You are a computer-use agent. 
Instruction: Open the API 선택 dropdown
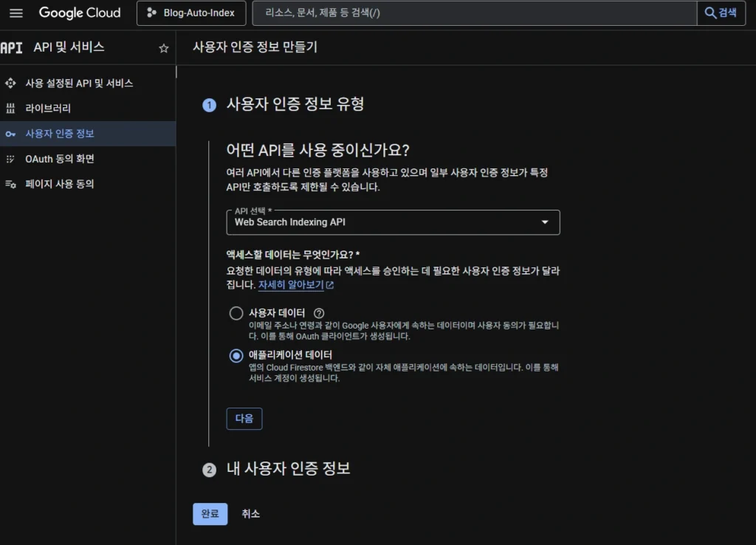[x=393, y=222]
